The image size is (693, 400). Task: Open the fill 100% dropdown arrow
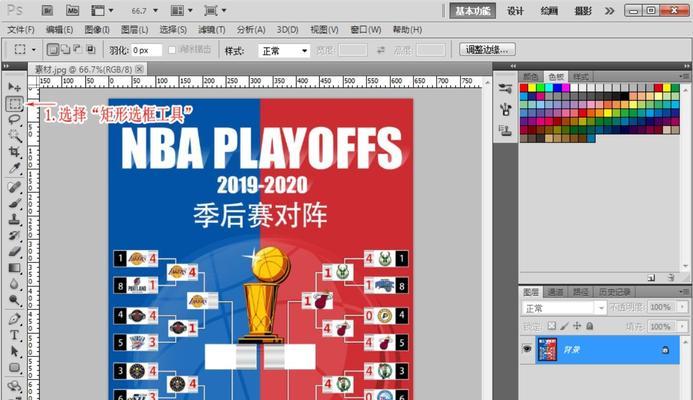click(x=683, y=326)
